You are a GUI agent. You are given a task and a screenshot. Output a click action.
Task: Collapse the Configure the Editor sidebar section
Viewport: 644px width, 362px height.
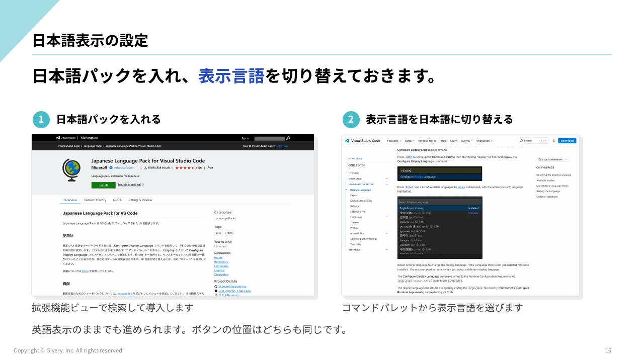tap(387, 185)
